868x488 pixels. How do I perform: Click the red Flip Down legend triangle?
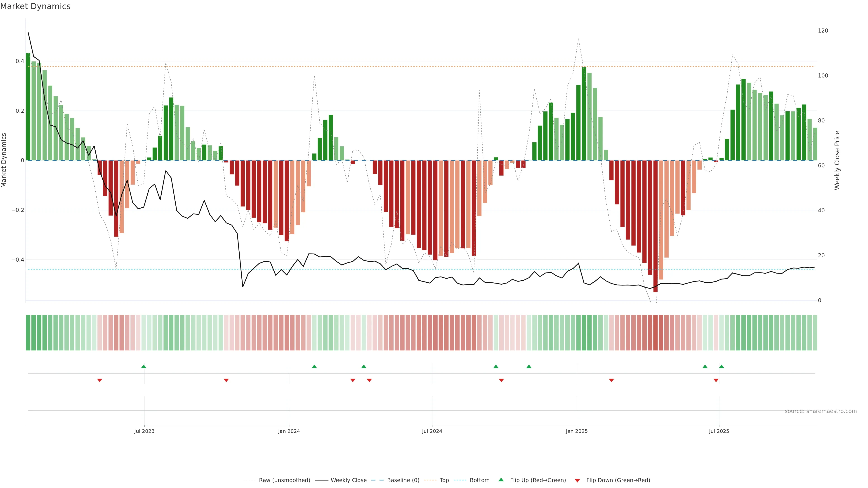point(577,480)
